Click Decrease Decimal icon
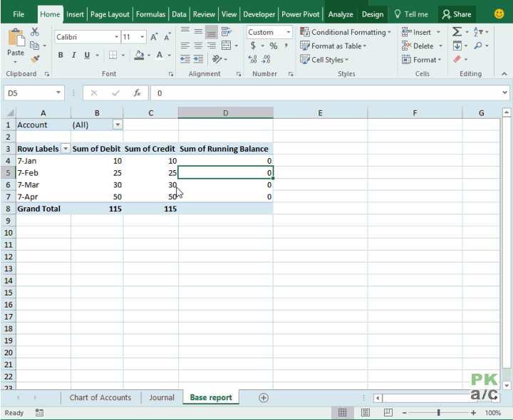 pyautogui.click(x=266, y=59)
